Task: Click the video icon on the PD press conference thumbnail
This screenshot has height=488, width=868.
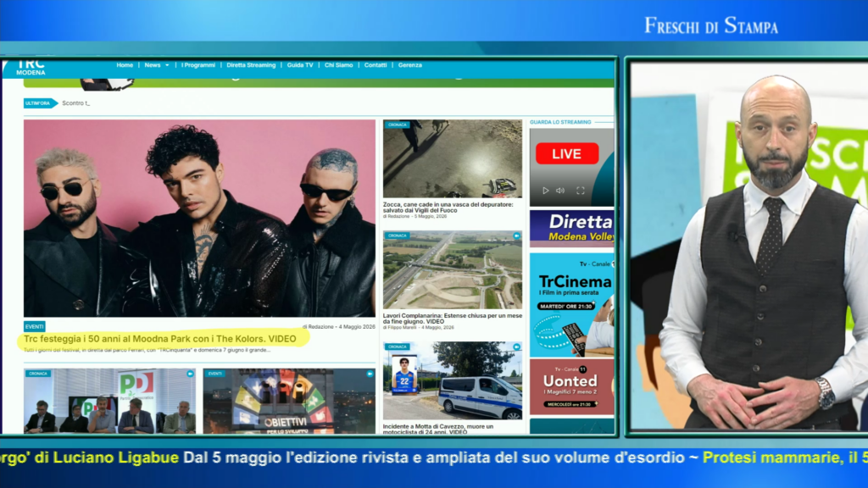Action: (190, 374)
